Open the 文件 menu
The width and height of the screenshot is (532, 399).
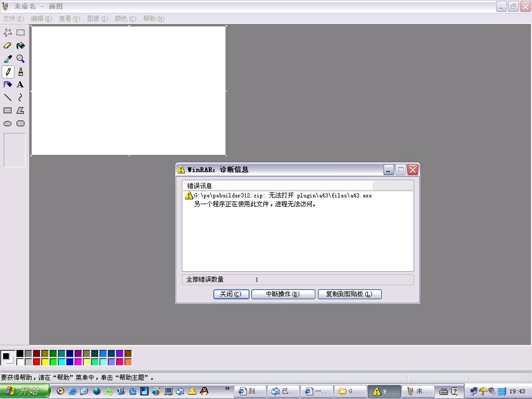(x=14, y=19)
